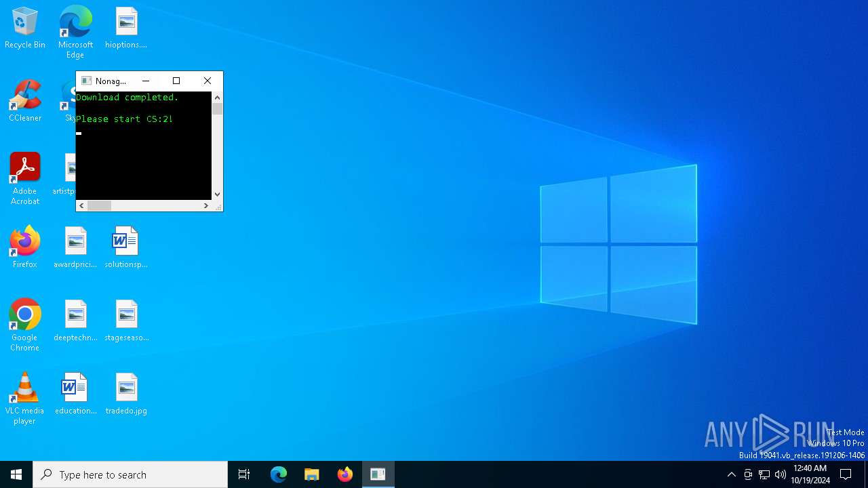Click the 'Please start CS:2!' console text
Screen dimensions: 868x488
124,119
